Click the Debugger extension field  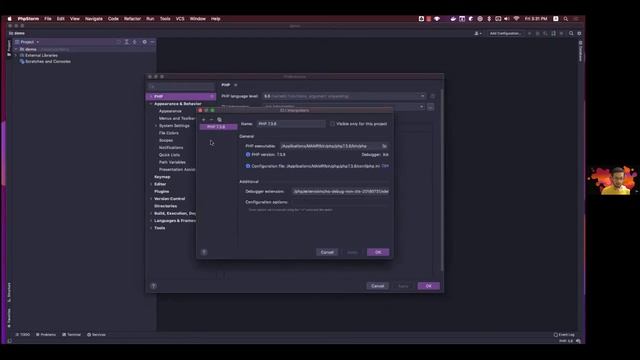(x=340, y=191)
